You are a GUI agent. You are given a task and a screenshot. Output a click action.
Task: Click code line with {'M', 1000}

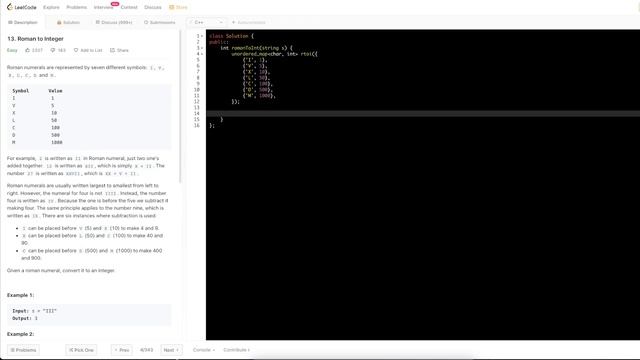(x=259, y=96)
